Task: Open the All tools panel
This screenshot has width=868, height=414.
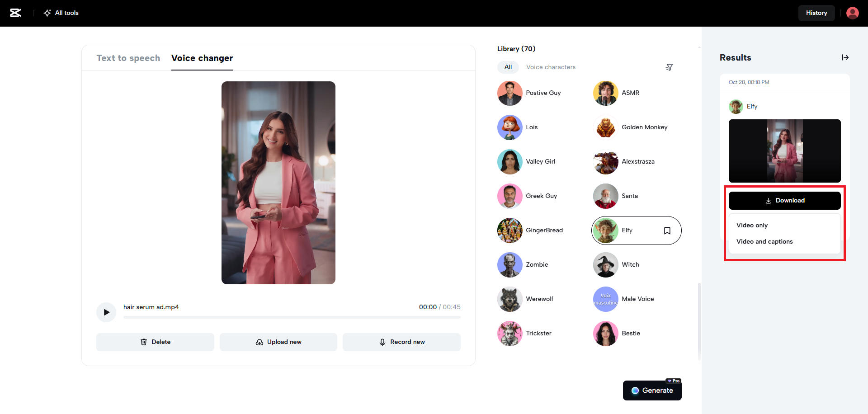Action: 61,13
